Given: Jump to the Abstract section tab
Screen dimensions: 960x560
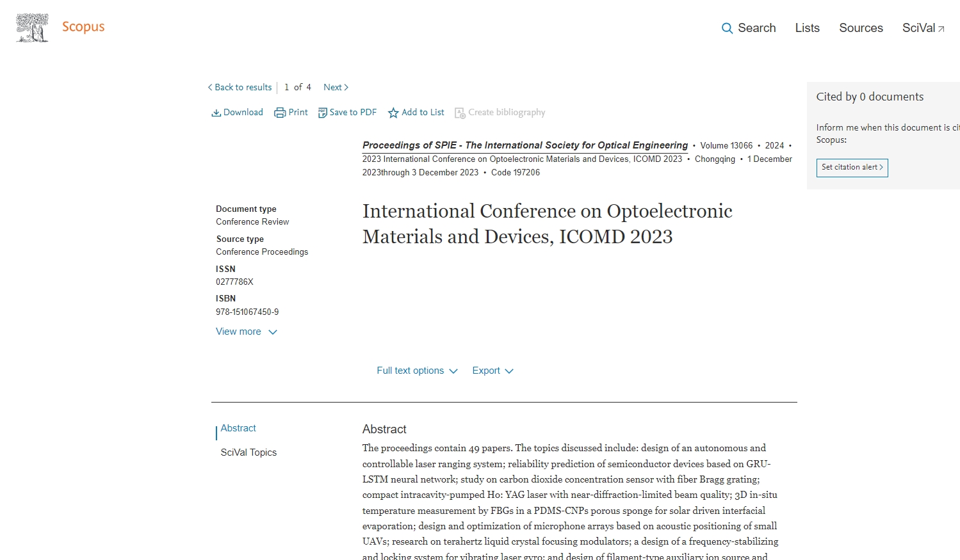Looking at the screenshot, I should pos(238,428).
